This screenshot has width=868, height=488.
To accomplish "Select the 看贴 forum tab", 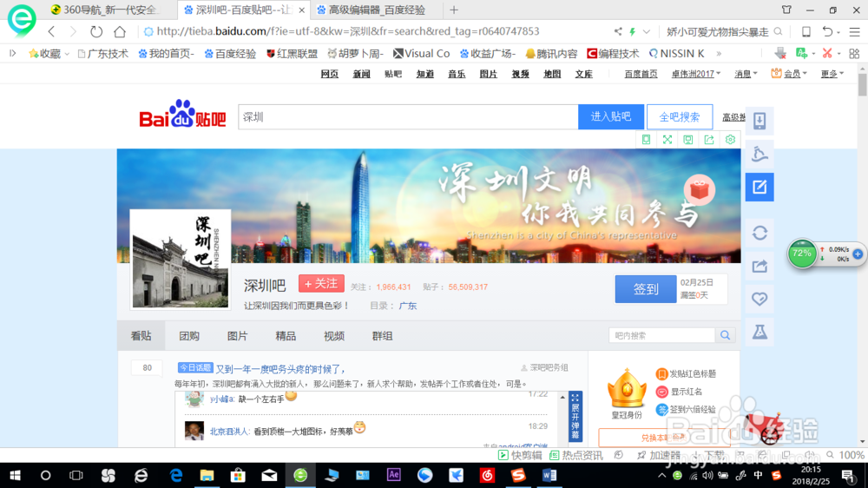I will [141, 336].
